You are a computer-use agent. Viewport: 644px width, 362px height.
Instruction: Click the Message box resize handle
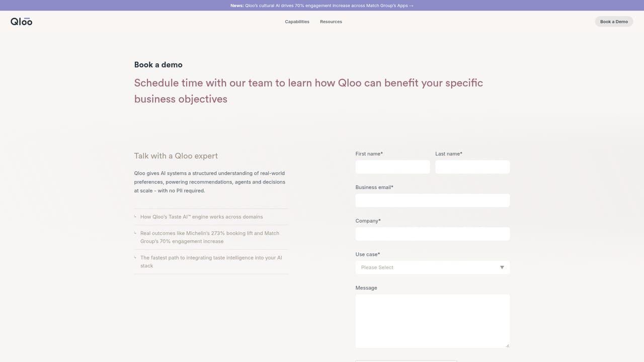[507, 345]
